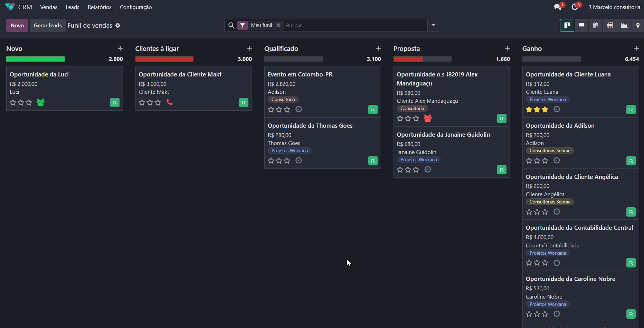Open the conversations message icon
The image size is (644, 328).
557,7
